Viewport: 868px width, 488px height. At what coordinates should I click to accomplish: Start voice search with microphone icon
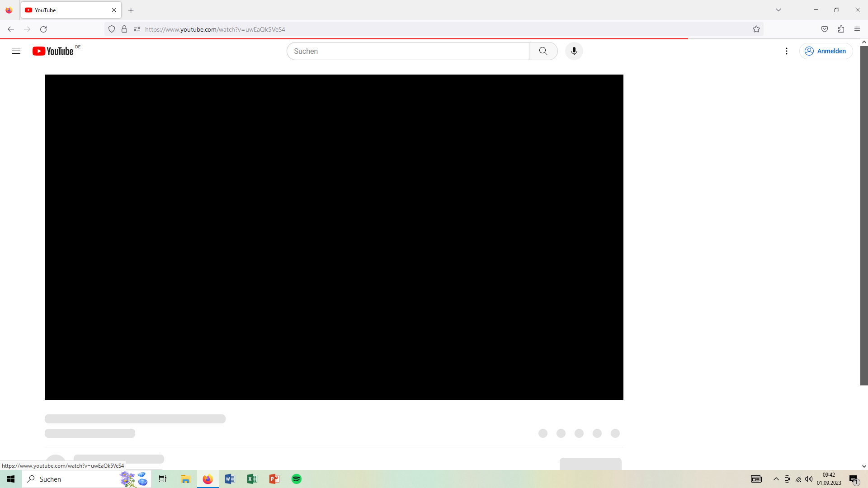tap(574, 51)
